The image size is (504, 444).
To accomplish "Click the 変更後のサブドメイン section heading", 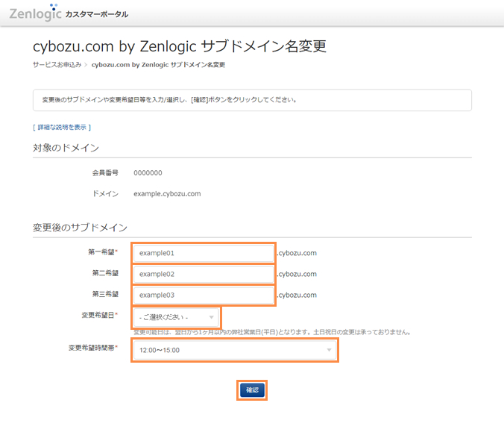I will pos(80,227).
